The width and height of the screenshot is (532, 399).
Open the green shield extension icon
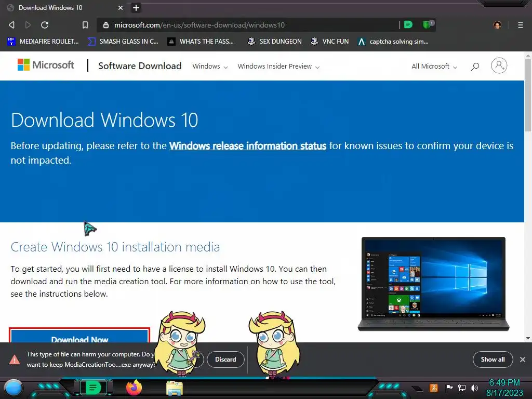pyautogui.click(x=428, y=24)
